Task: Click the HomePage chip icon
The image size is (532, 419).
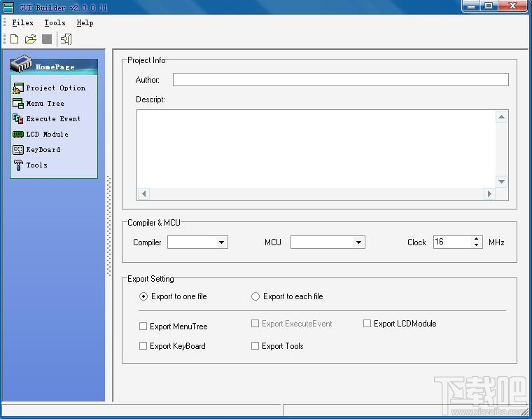Action: tap(21, 64)
